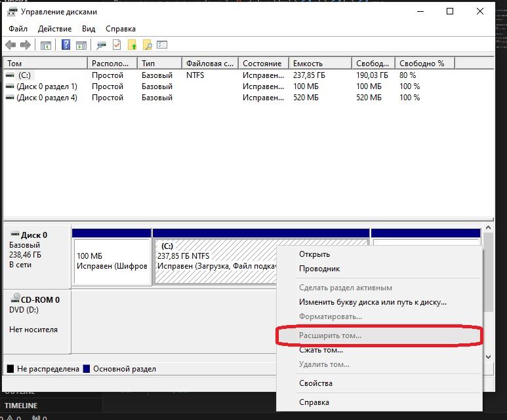Expand the TIMELINE section in background editor
The image size is (507, 420).
(x=21, y=406)
